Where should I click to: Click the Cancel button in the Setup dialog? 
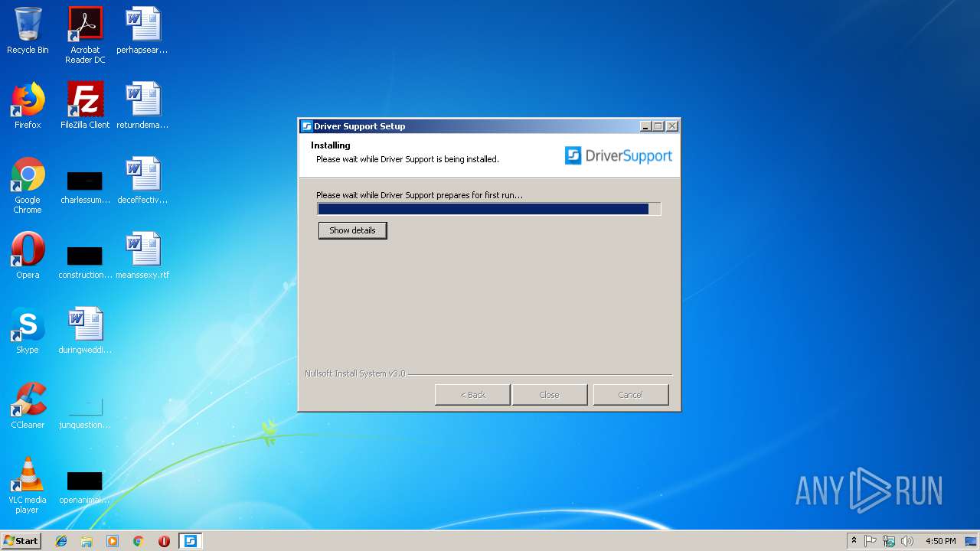(630, 395)
